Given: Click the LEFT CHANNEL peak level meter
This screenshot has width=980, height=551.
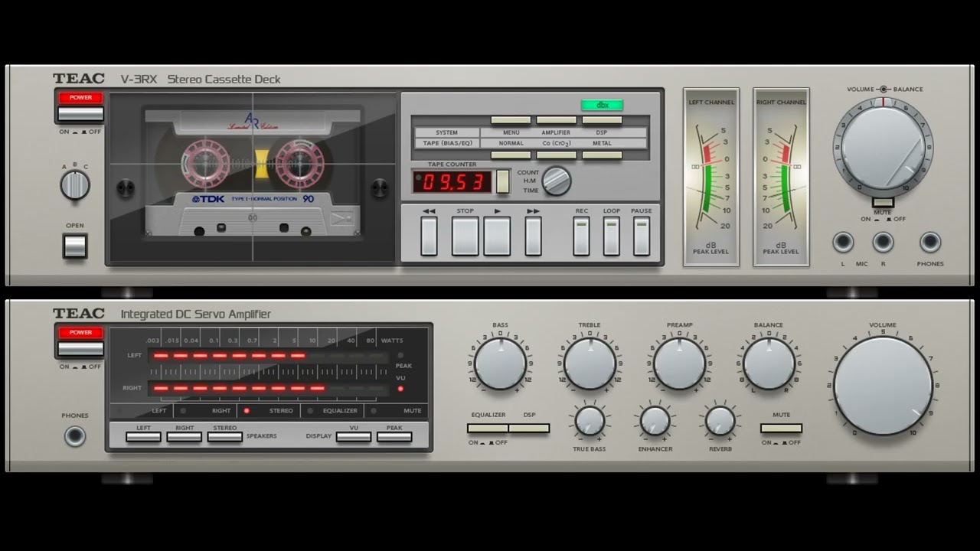Looking at the screenshot, I should pos(711,177).
